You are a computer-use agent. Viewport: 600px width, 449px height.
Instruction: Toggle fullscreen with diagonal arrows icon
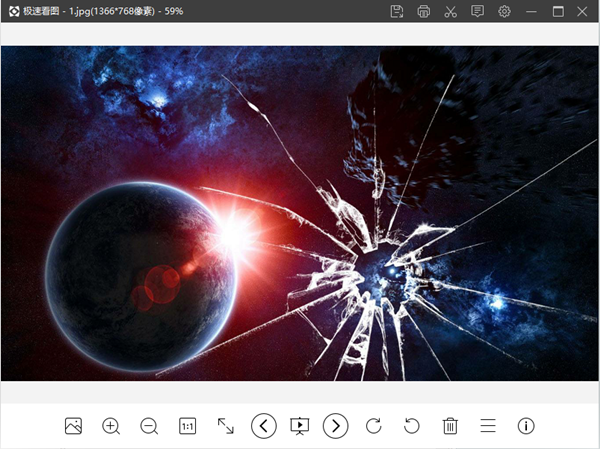[x=225, y=426]
